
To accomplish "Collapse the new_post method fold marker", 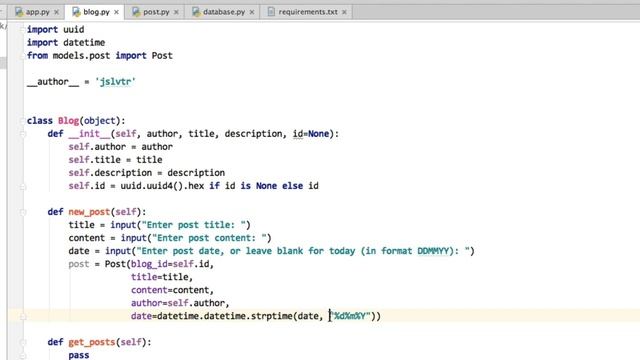I will pyautogui.click(x=23, y=212).
